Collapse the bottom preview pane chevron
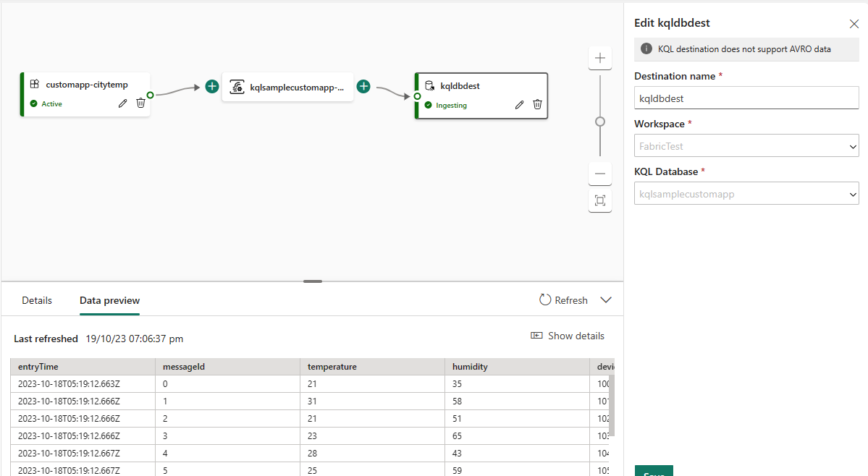 pyautogui.click(x=607, y=300)
